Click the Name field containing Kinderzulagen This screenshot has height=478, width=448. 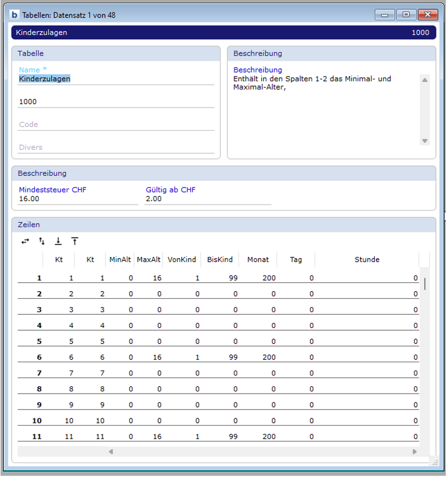tap(116, 79)
